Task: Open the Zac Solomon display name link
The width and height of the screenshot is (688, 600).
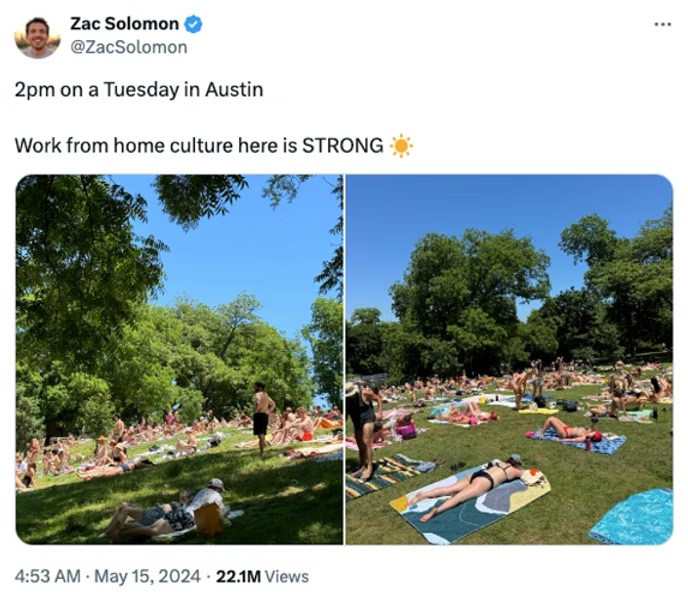Action: pyautogui.click(x=124, y=24)
